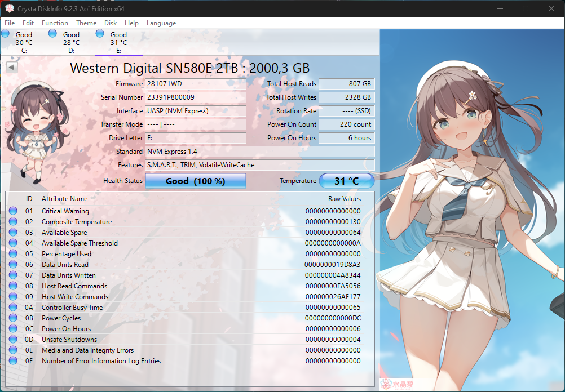Click the Interface field UASP (NVM Express)
Image resolution: width=565 pixels, height=392 pixels.
tap(196, 111)
